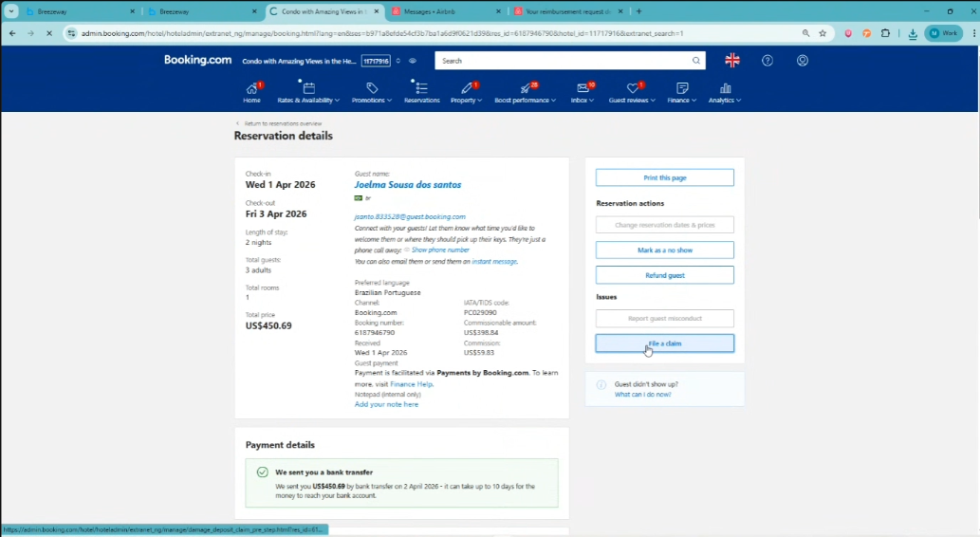The width and height of the screenshot is (980, 537).
Task: Click the zoom magnifier icon in address bar
Action: (x=805, y=33)
